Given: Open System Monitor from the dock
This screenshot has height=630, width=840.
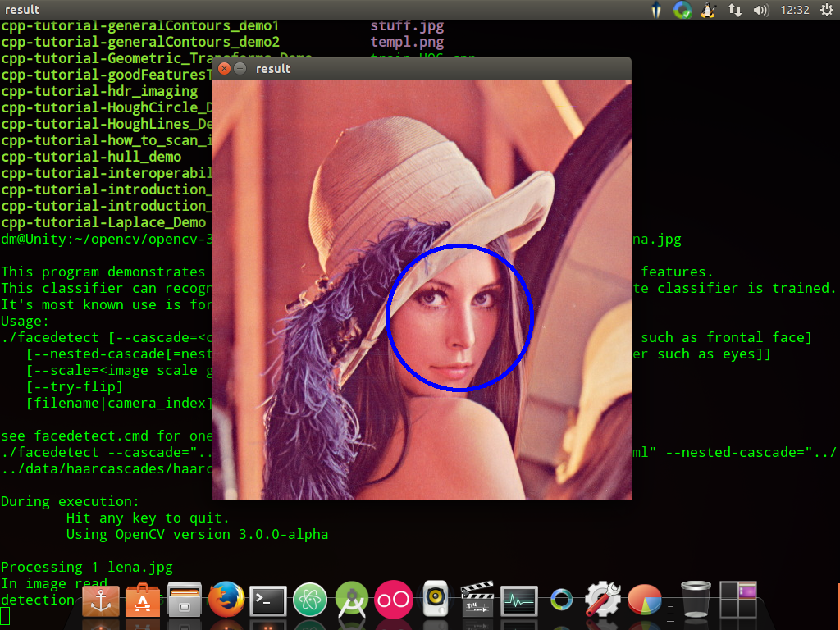Looking at the screenshot, I should click(x=518, y=600).
